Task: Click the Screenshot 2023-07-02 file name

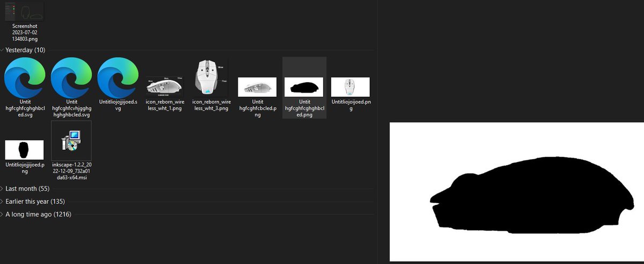Action: pos(25,32)
